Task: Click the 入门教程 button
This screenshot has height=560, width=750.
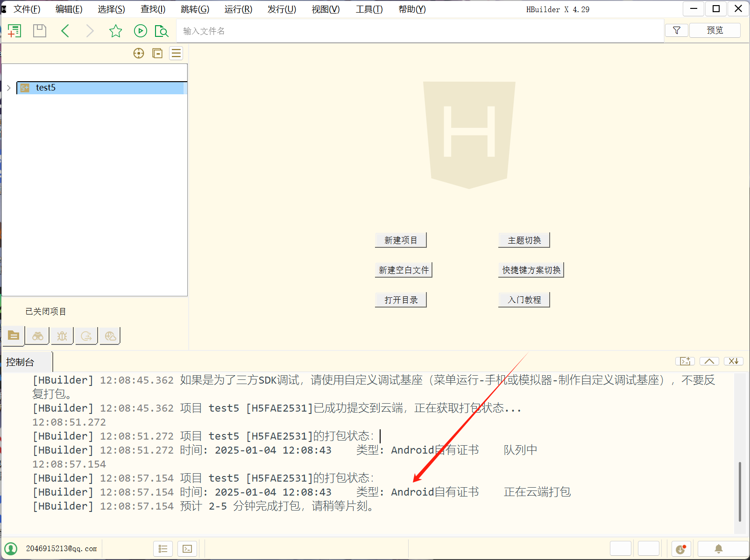Action: [524, 300]
